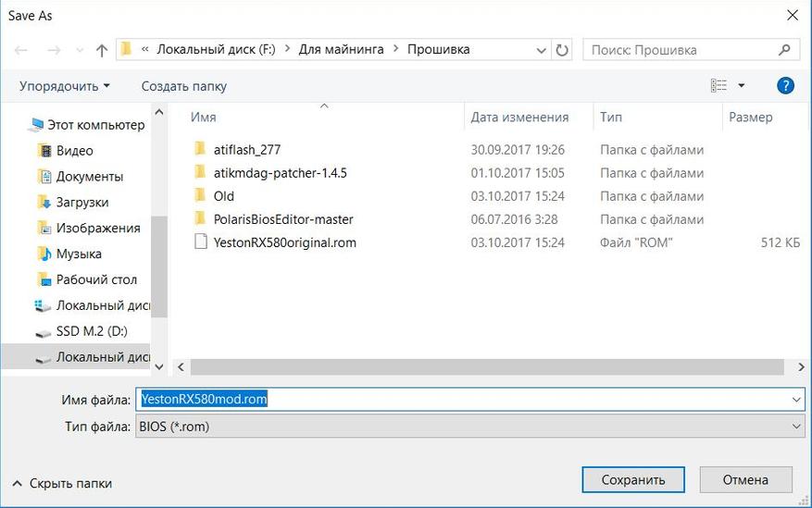This screenshot has height=508, width=812.
Task: Expand the Упорядочить dropdown menu
Action: 64,86
